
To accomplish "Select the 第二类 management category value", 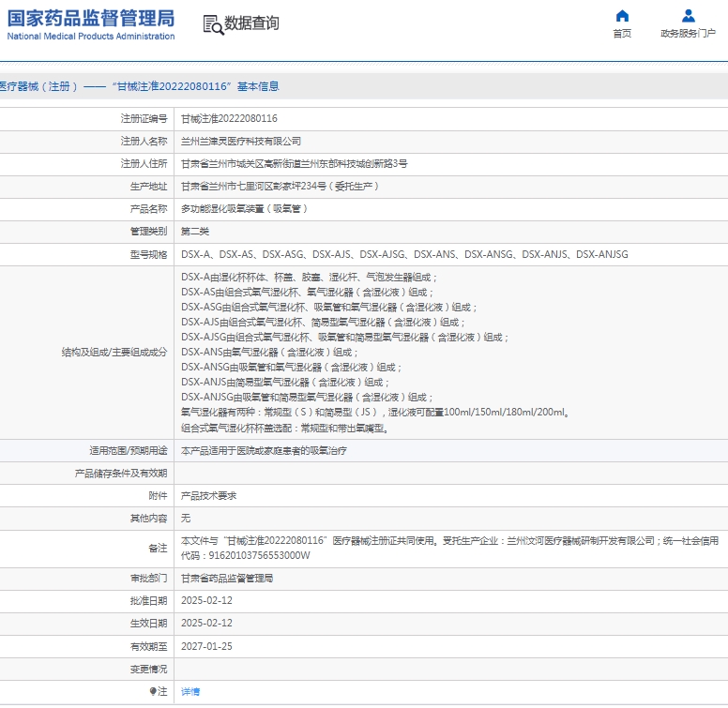I will (x=195, y=232).
